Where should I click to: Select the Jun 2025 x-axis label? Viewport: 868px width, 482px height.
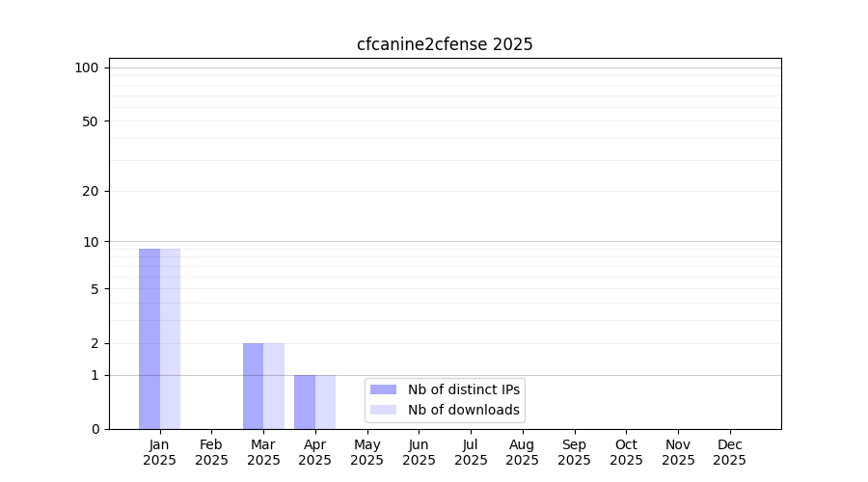pyautogui.click(x=419, y=452)
